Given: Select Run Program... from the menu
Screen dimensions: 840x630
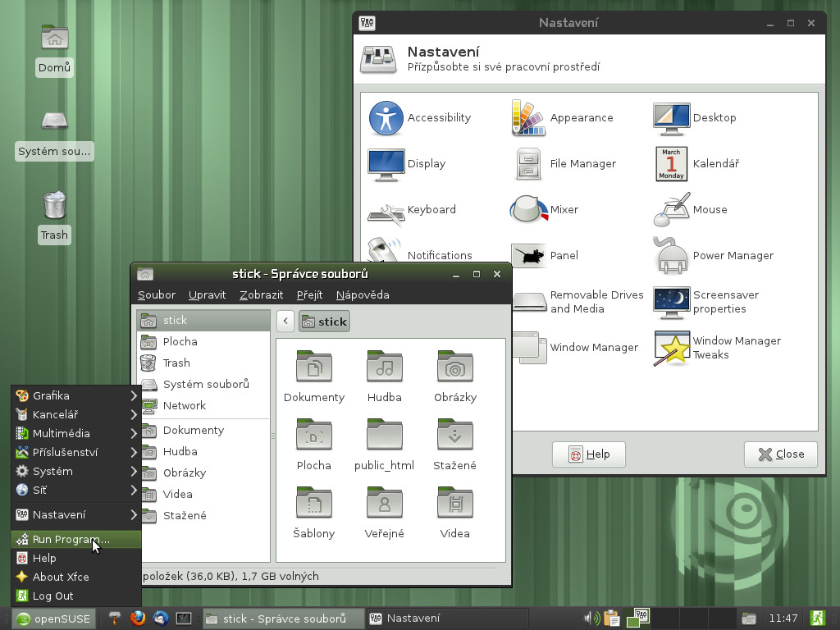Looking at the screenshot, I should [x=71, y=540].
